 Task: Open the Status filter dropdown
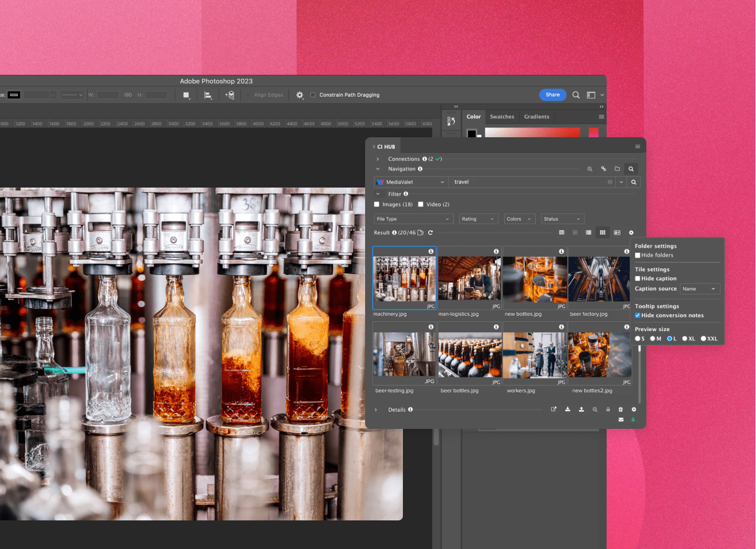[x=563, y=219]
